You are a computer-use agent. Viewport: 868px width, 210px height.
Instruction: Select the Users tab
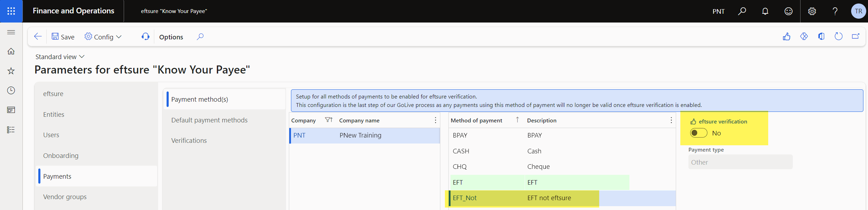click(x=96, y=135)
